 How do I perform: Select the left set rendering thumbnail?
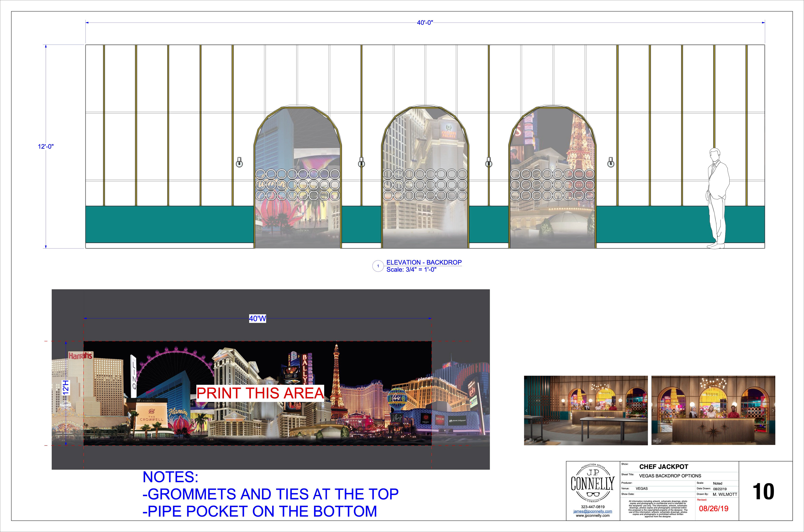point(586,410)
